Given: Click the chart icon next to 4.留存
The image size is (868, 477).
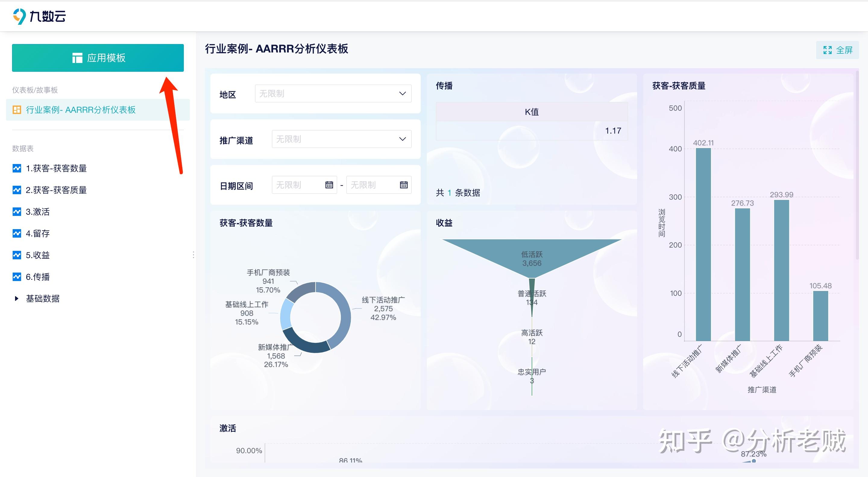Looking at the screenshot, I should [x=17, y=233].
